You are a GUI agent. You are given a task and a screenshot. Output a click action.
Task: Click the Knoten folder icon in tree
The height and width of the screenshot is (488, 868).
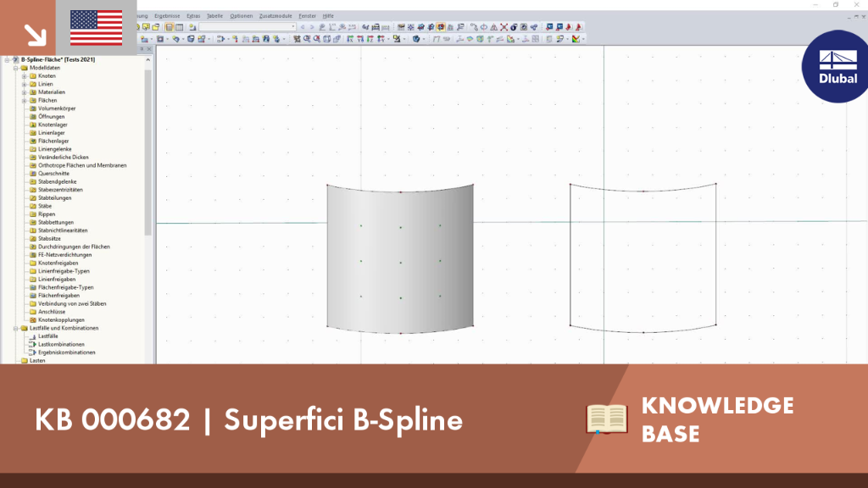point(33,75)
